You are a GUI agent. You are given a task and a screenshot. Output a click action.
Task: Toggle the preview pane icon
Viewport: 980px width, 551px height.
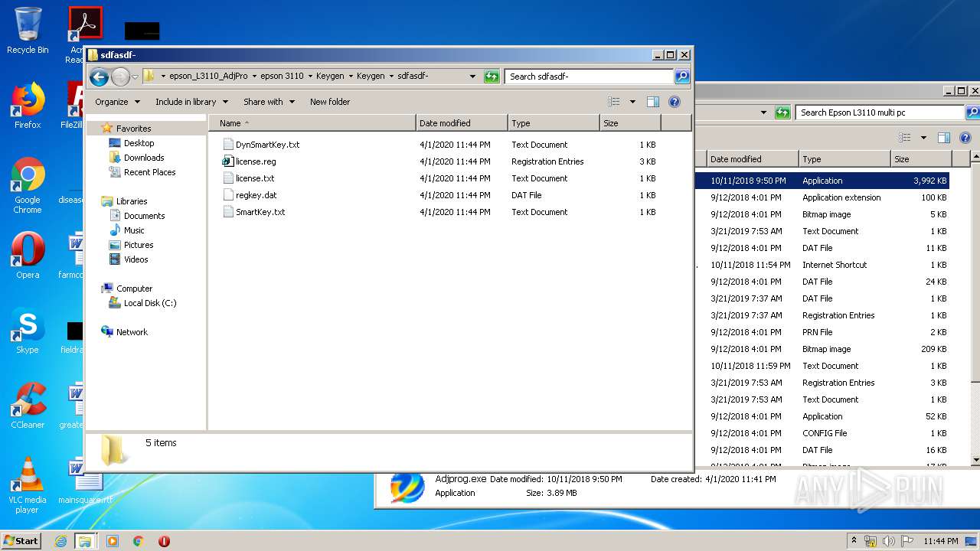pyautogui.click(x=653, y=102)
